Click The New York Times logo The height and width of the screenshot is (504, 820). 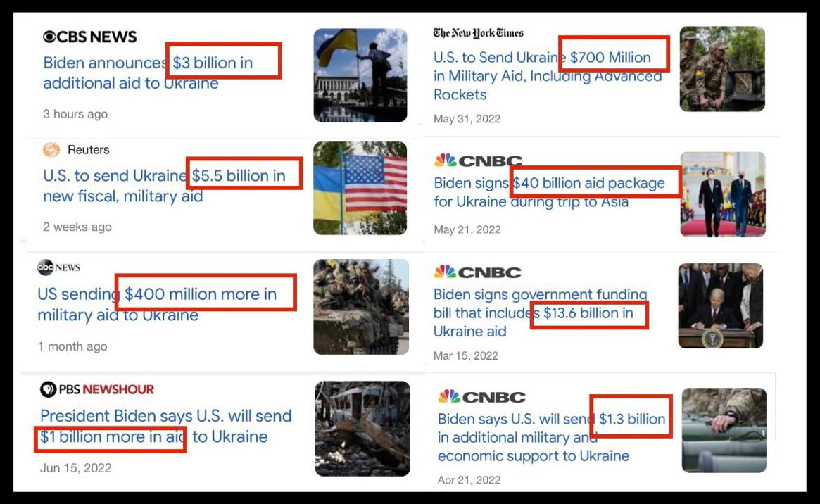tap(479, 33)
